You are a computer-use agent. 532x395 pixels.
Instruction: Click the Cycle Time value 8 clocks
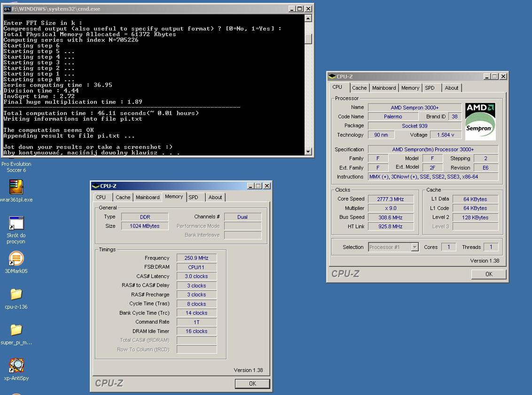(x=196, y=304)
